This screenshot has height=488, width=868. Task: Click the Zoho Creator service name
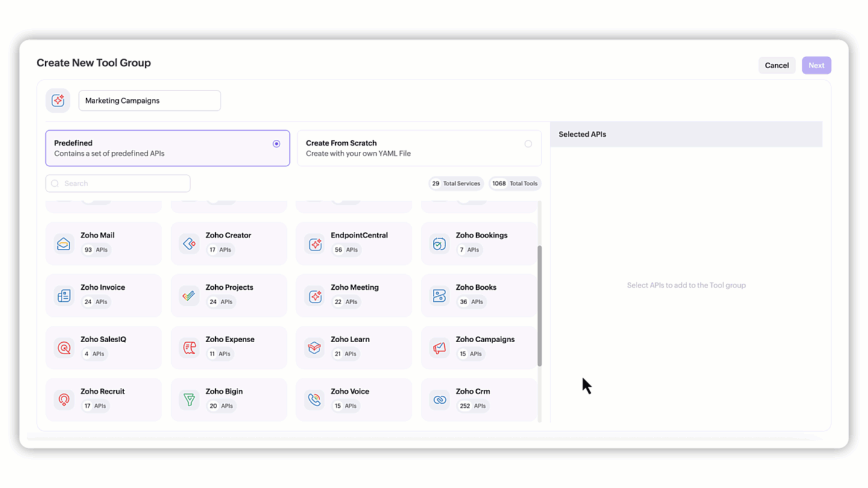click(228, 236)
